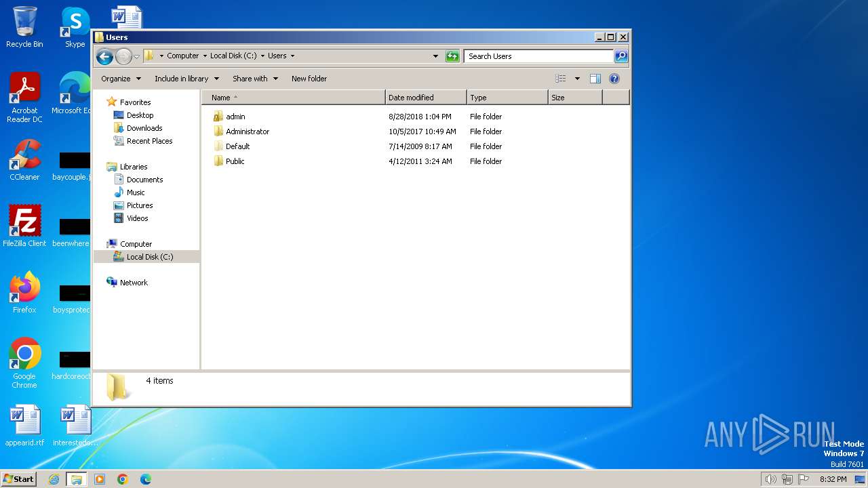Click the volume speaker tray icon
The image size is (868, 488).
[x=770, y=479]
